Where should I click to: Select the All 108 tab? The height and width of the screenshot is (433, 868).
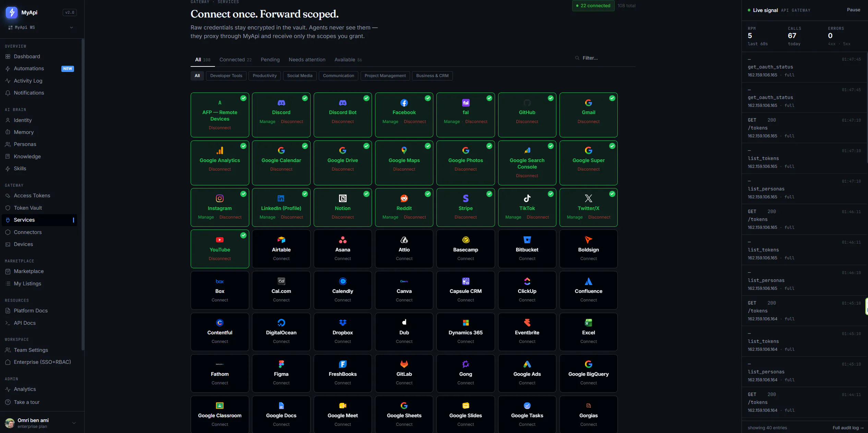203,60
